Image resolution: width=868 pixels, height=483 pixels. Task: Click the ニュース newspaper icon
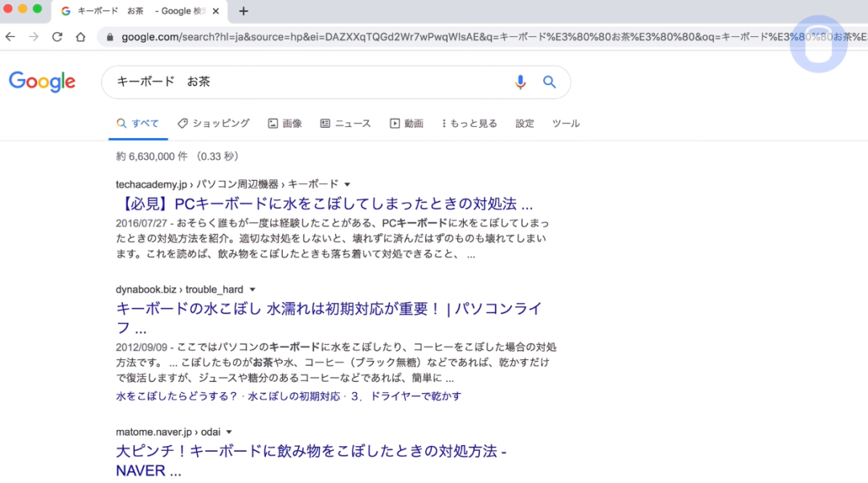tap(325, 124)
